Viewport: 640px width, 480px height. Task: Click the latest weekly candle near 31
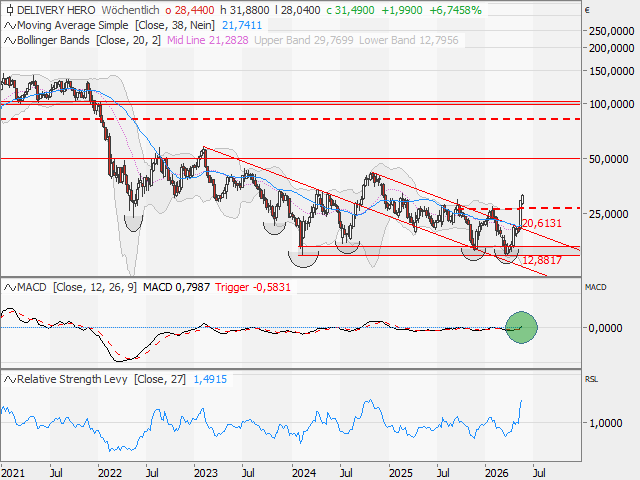tap(522, 199)
